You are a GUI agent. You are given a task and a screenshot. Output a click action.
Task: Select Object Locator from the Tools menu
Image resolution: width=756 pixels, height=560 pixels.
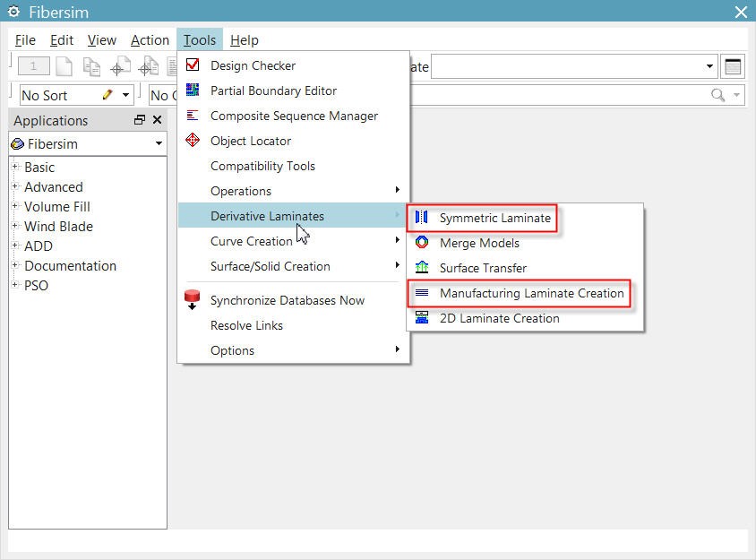coord(250,141)
